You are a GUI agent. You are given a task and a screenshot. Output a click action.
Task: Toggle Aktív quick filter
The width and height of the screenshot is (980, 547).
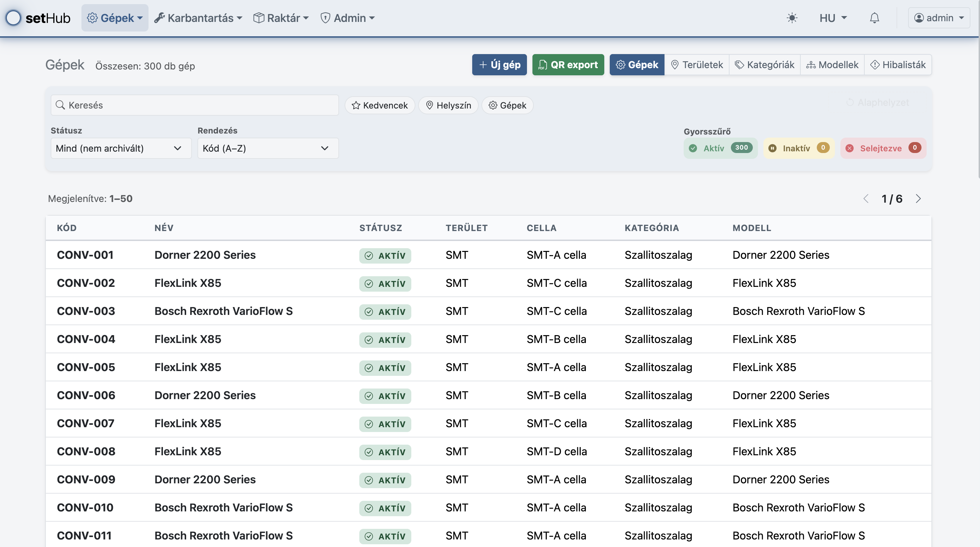click(x=720, y=148)
